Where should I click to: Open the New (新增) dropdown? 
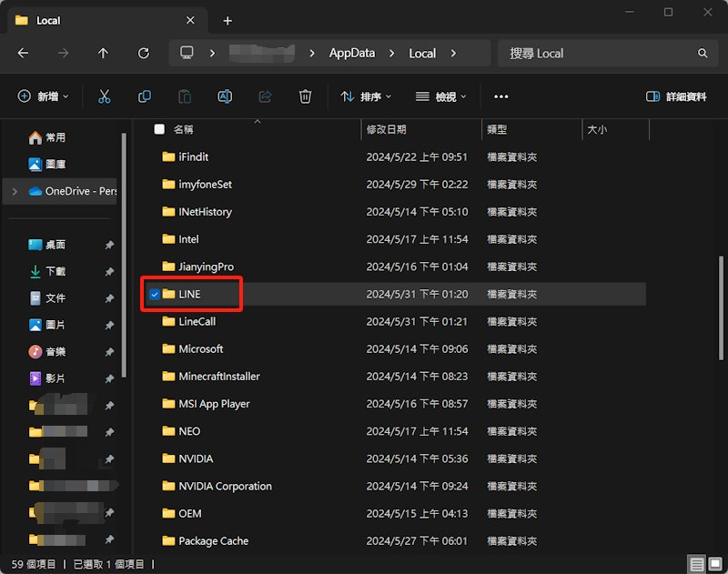pyautogui.click(x=43, y=96)
